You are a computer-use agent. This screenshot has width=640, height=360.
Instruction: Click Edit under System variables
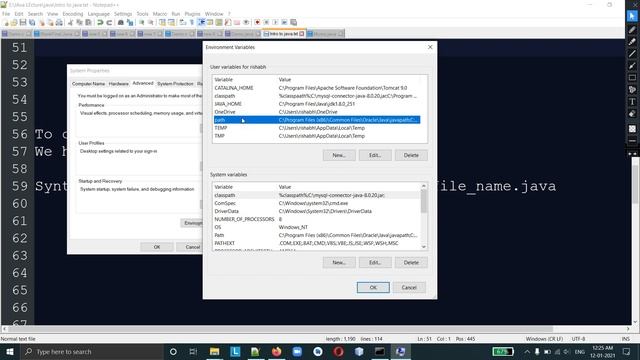tap(375, 262)
